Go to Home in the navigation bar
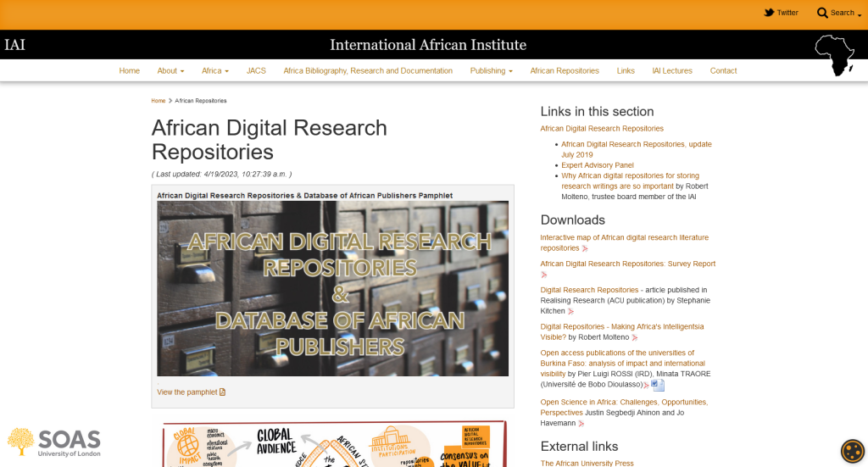868x467 pixels. click(x=129, y=71)
